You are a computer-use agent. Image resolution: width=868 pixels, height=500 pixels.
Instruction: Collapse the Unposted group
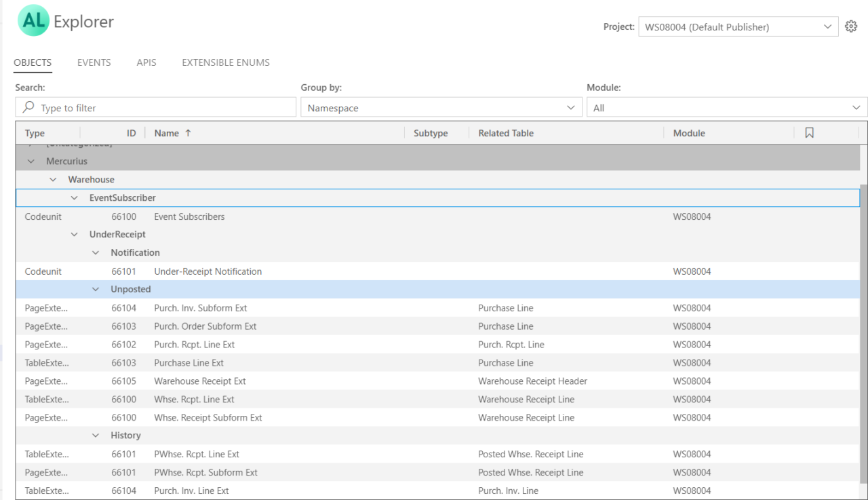(96, 288)
